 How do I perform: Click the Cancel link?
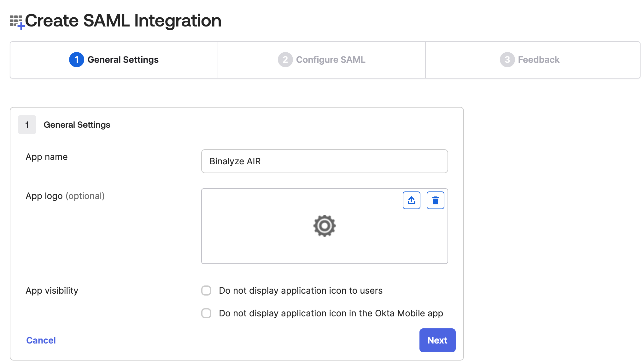41,340
